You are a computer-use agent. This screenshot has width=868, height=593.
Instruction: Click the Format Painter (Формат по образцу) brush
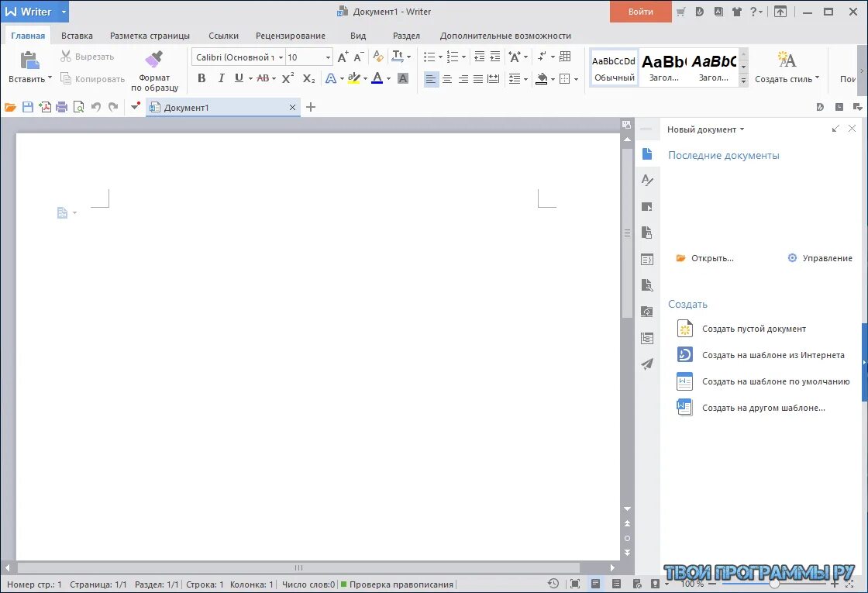point(154,59)
